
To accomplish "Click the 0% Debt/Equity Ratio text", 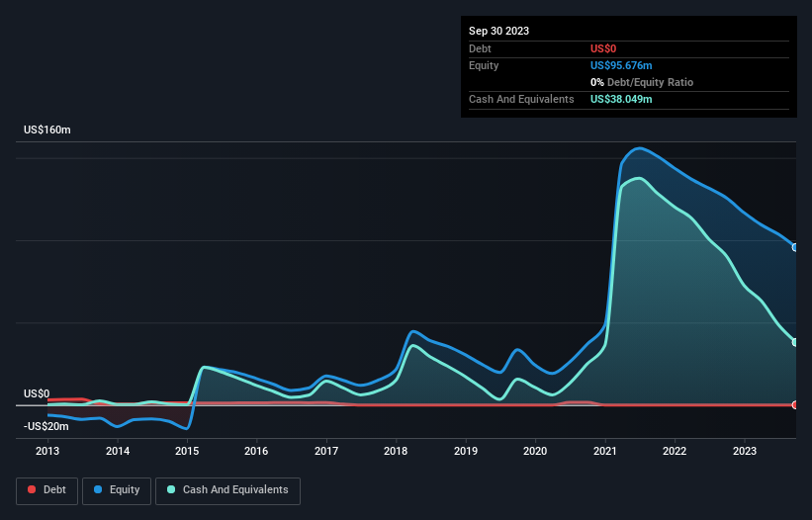I will pyautogui.click(x=642, y=82).
